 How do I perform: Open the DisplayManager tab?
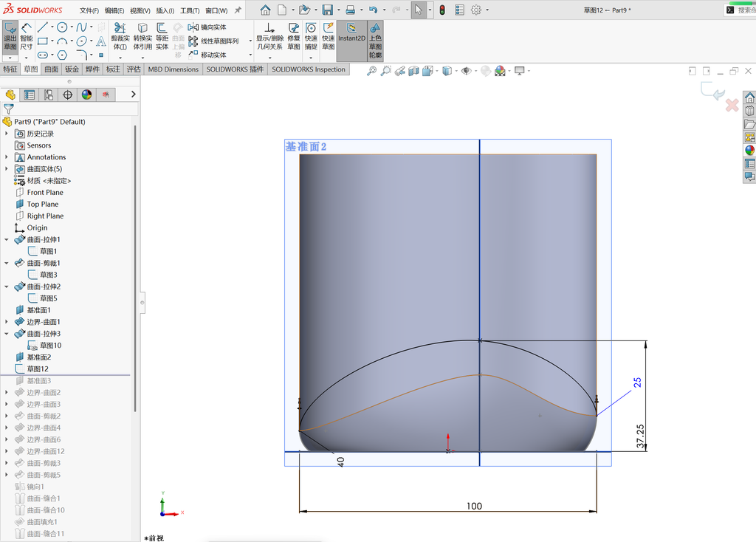pos(86,95)
